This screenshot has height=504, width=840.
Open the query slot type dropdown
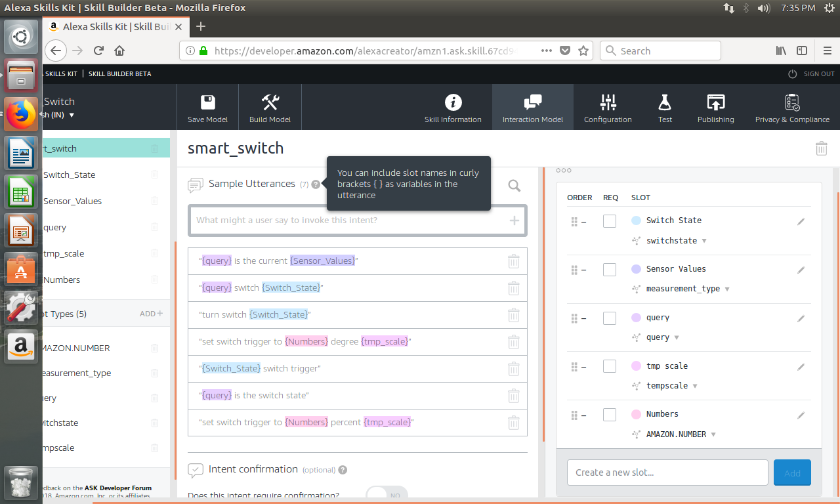[x=677, y=337]
